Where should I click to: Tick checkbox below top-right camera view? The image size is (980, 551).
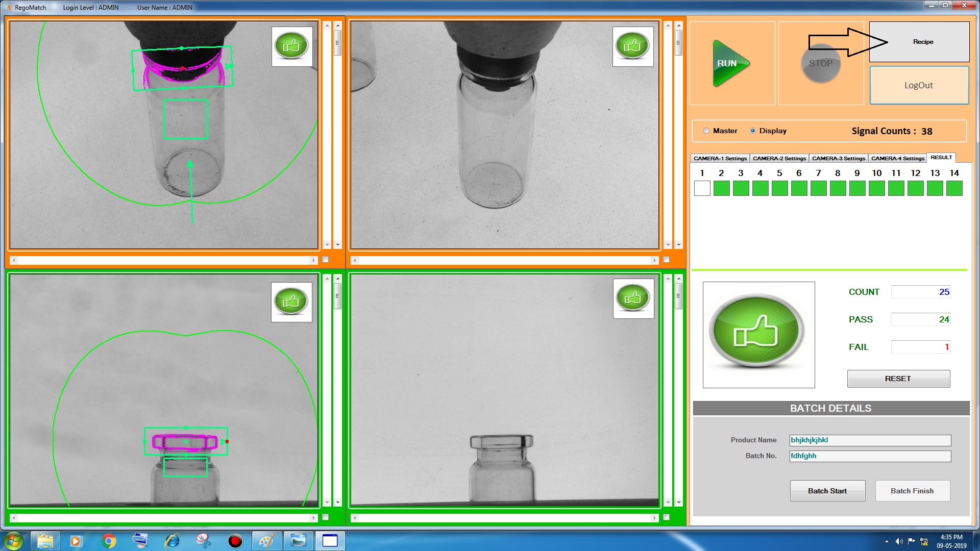[666, 260]
